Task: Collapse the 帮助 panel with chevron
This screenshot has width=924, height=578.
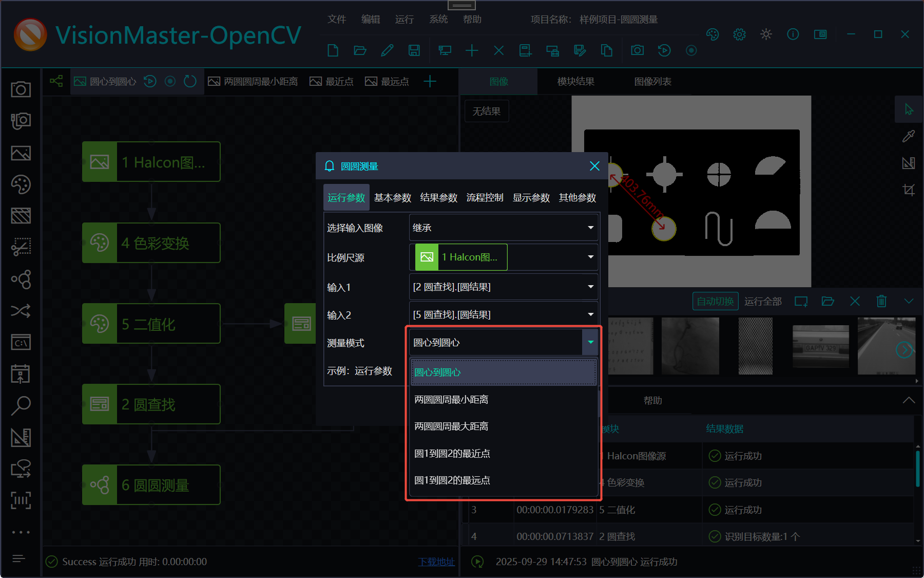Action: (x=909, y=400)
